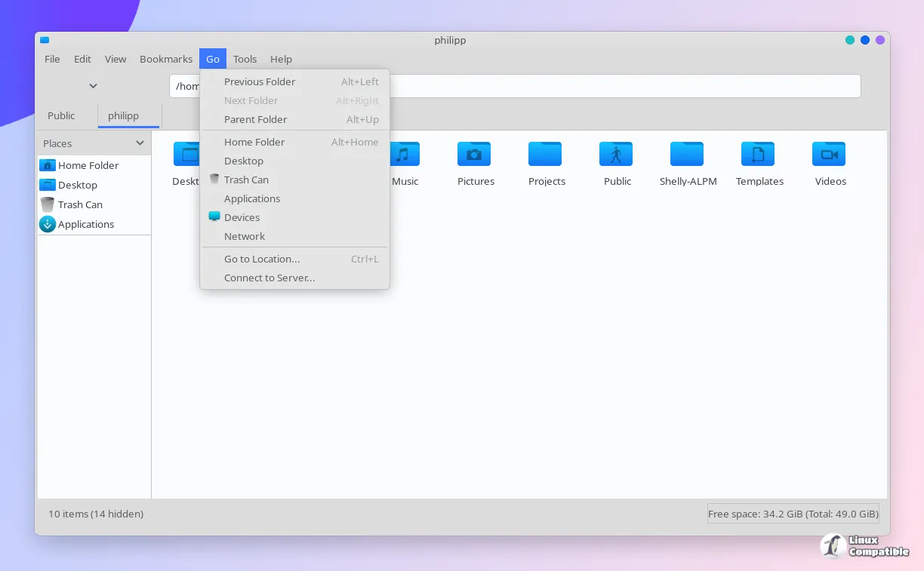Click the Devices monitor icon in Go menu
Image resolution: width=924 pixels, height=571 pixels.
(x=214, y=217)
